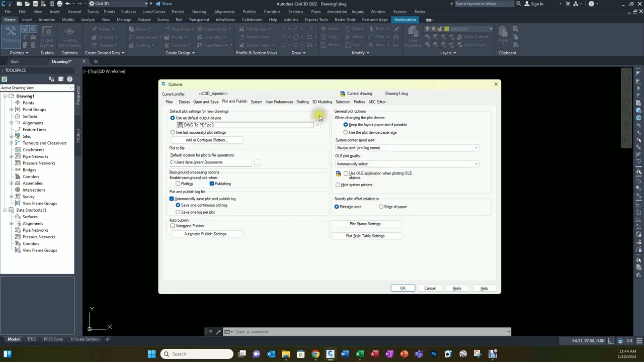Select Use as default output device radio
The width and height of the screenshot is (644, 362).
(173, 118)
